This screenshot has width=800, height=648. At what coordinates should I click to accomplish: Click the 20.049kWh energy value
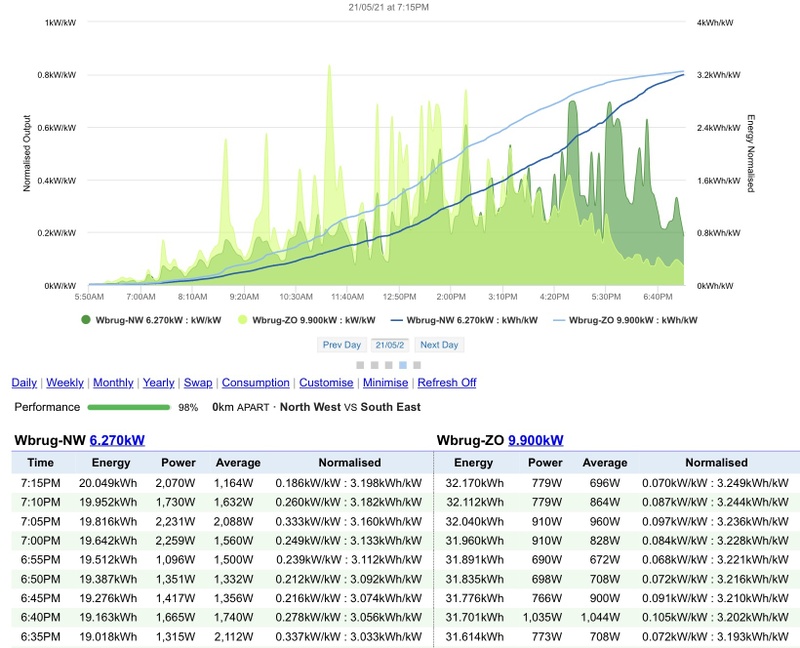click(108, 483)
